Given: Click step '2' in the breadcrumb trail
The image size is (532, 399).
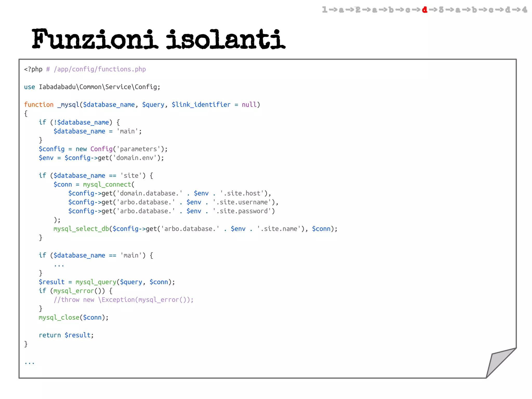Looking at the screenshot, I should 358,10.
